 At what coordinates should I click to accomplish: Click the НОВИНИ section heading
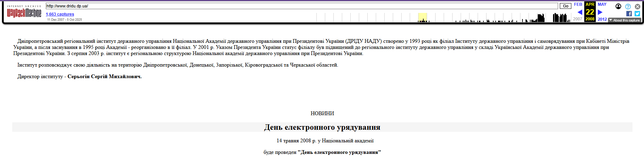pos(322,113)
